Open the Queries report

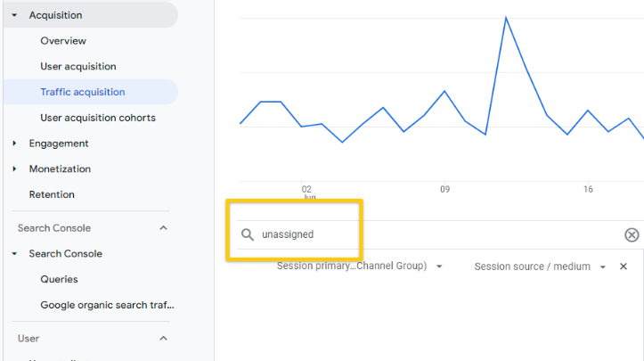59,279
